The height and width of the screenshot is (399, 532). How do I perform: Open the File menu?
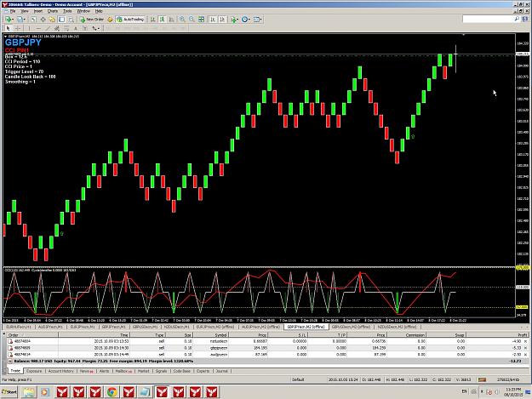pos(13,11)
